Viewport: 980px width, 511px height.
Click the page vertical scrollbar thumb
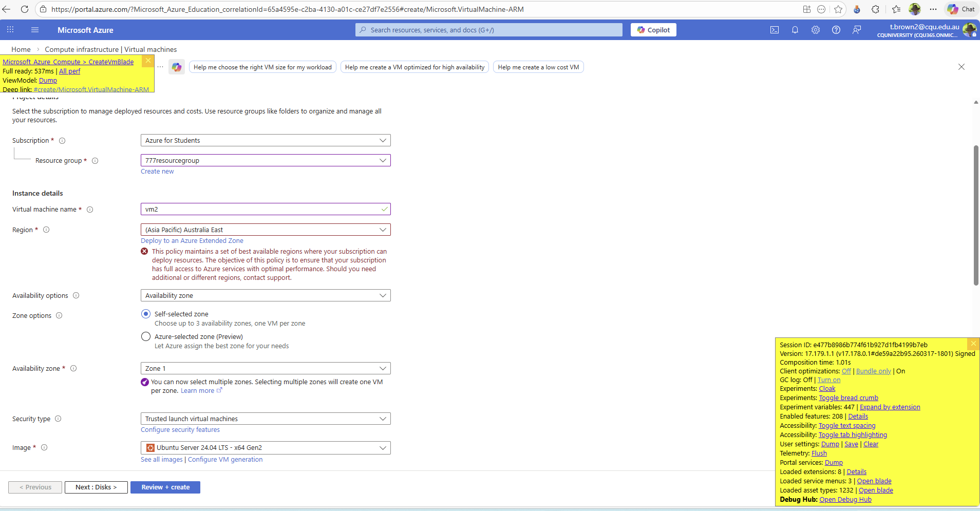tap(976, 216)
